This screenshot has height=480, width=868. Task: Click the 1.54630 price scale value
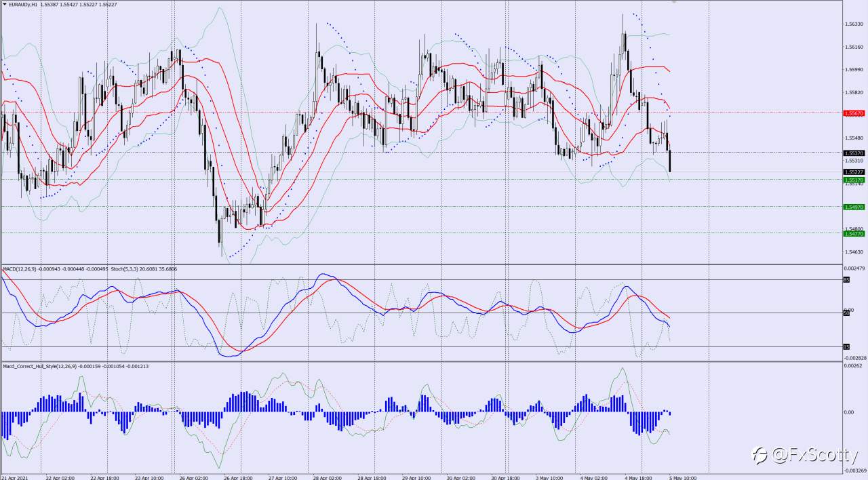click(x=854, y=252)
